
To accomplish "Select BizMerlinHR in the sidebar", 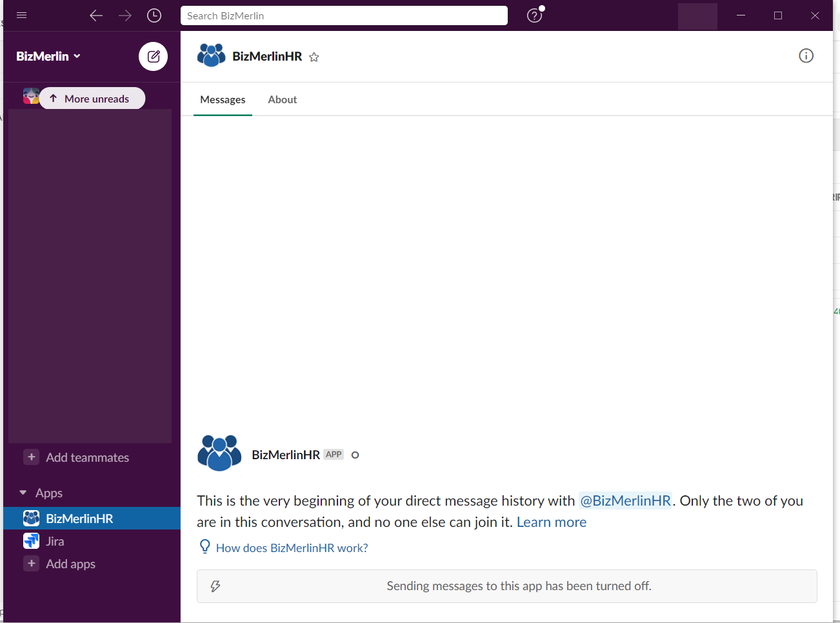I will 92,519.
